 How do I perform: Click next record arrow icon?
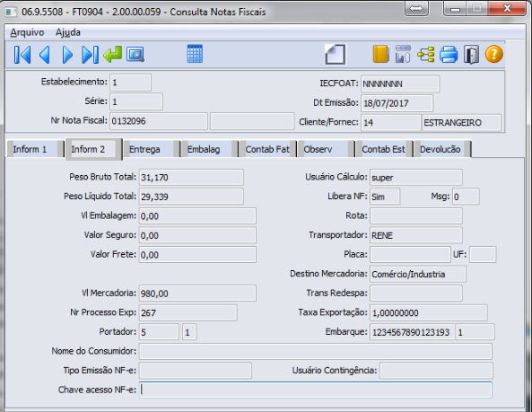point(67,54)
